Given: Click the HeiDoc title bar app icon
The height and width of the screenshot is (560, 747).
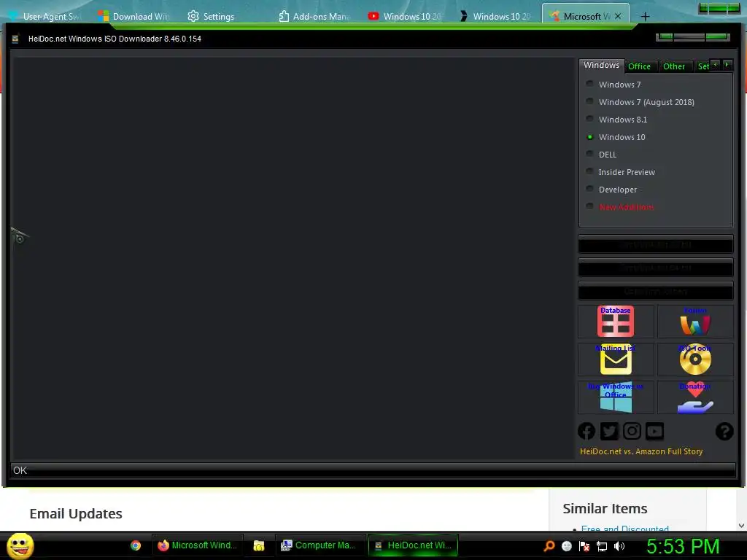Looking at the screenshot, I should coord(15,39).
